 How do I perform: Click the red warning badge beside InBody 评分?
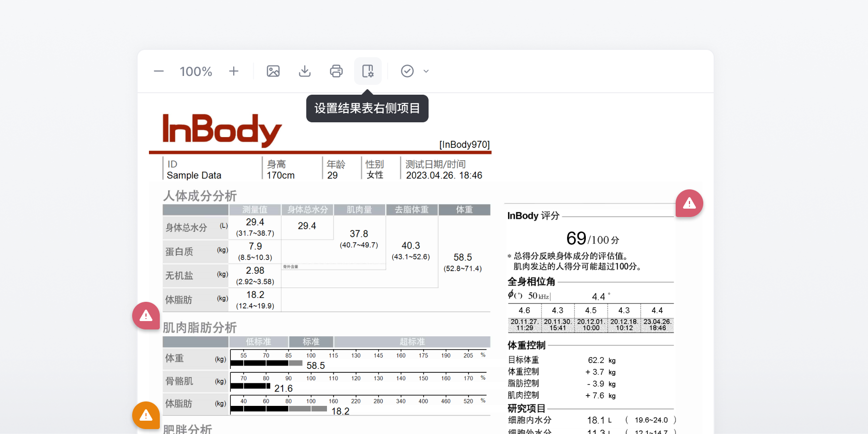[689, 203]
